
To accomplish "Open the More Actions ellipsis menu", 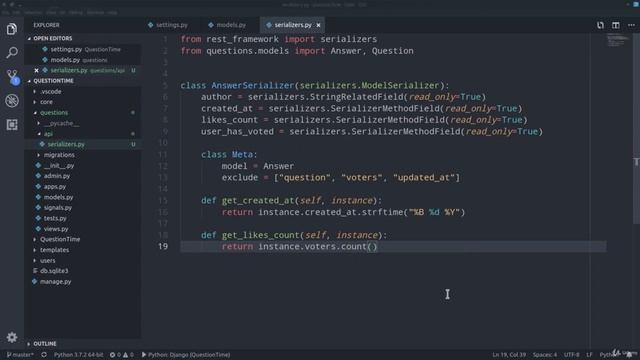I will tap(631, 25).
